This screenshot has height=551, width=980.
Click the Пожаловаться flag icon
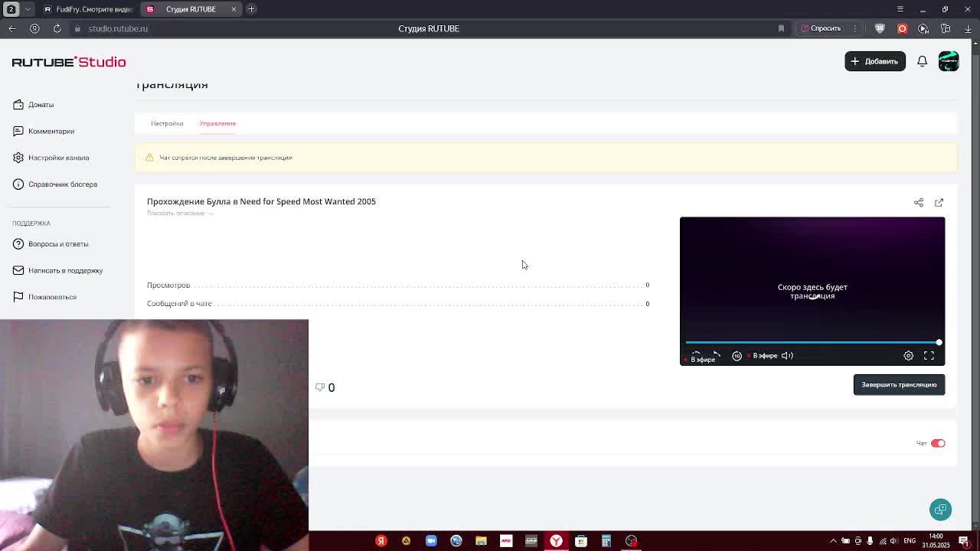(18, 297)
